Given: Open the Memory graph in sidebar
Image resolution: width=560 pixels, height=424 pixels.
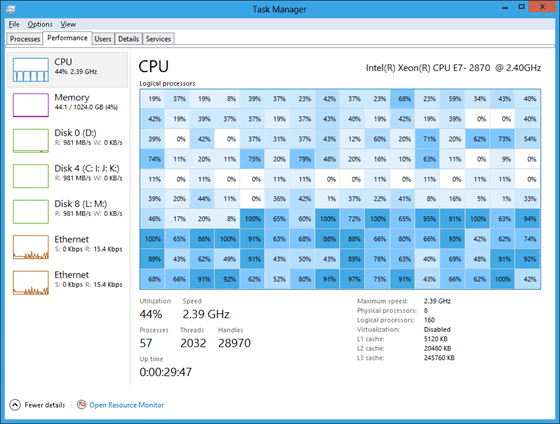Looking at the screenshot, I should click(x=31, y=105).
